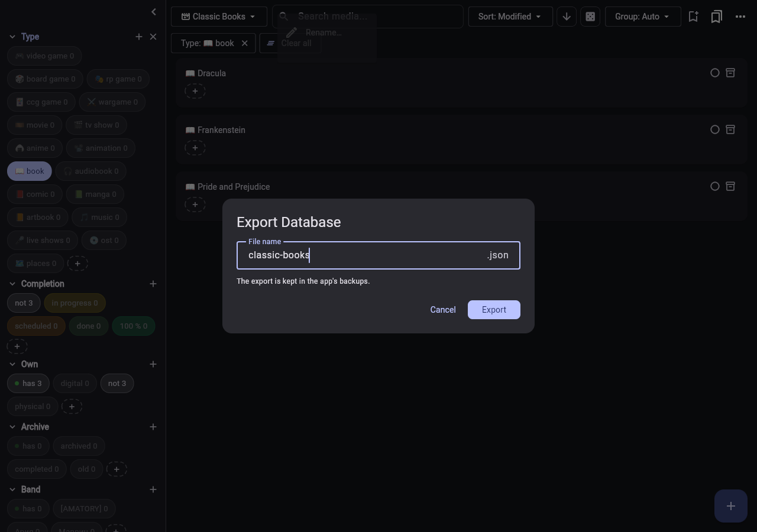757x532 pixels.
Task: Add a tag to Dracula
Action: (x=195, y=91)
